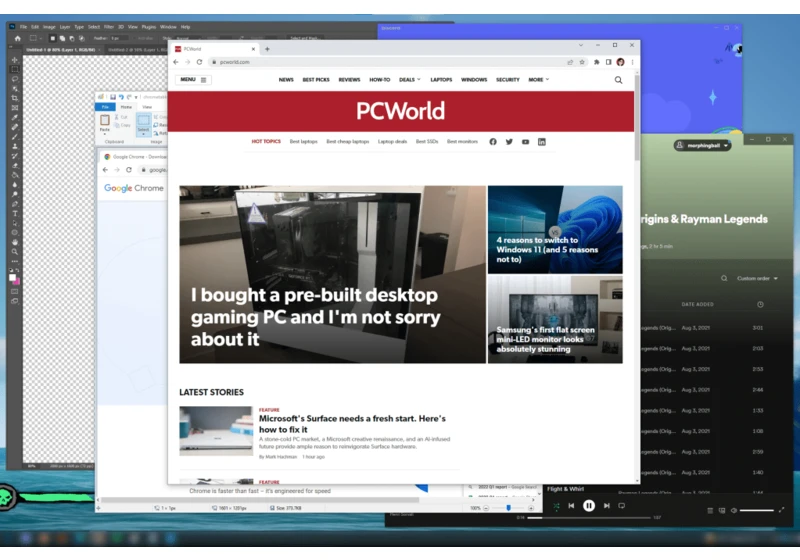Click the Best SSDs hot topic link
Viewport: 800px width, 560px height.
pyautogui.click(x=427, y=142)
